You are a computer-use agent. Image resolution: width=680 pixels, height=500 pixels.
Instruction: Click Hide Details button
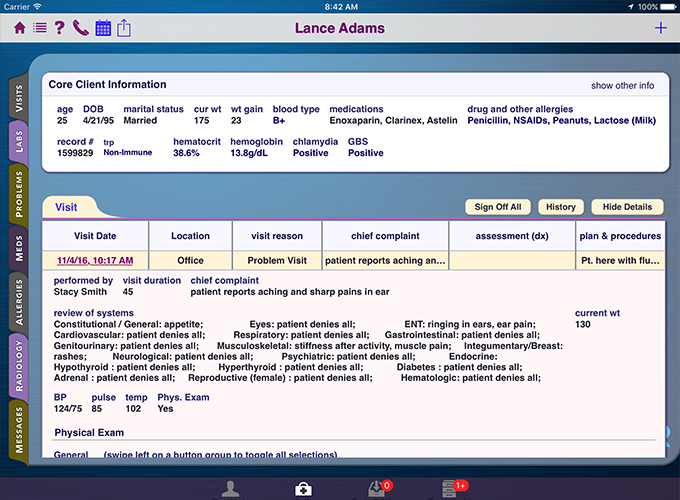(x=627, y=207)
